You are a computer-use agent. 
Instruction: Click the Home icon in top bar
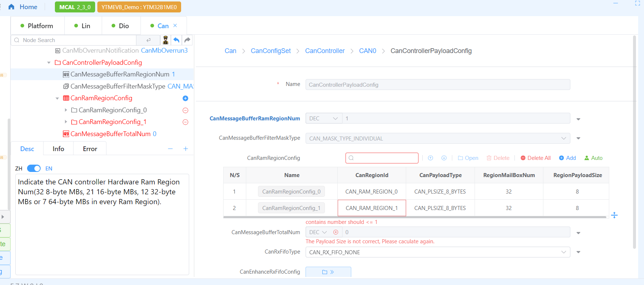pos(11,7)
